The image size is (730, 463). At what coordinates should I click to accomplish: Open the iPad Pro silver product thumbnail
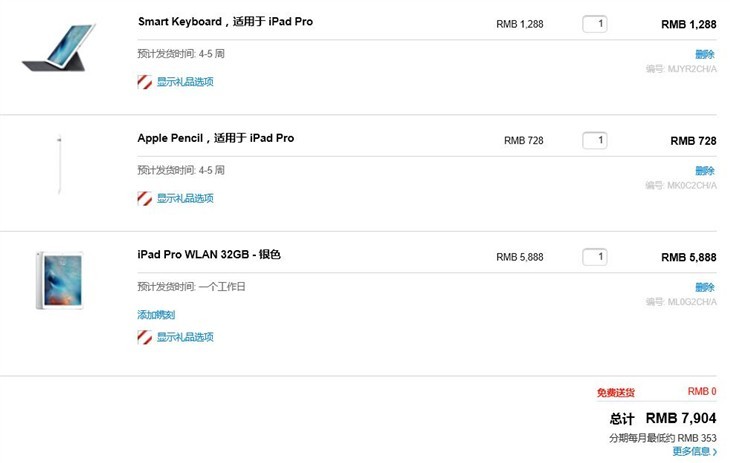click(x=60, y=280)
